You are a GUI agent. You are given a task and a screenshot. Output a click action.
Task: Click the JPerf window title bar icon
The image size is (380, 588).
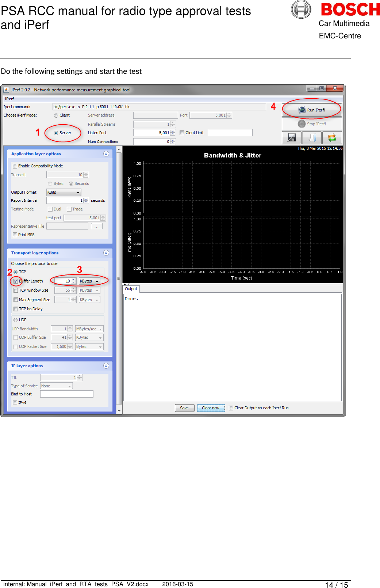pyautogui.click(x=6, y=90)
